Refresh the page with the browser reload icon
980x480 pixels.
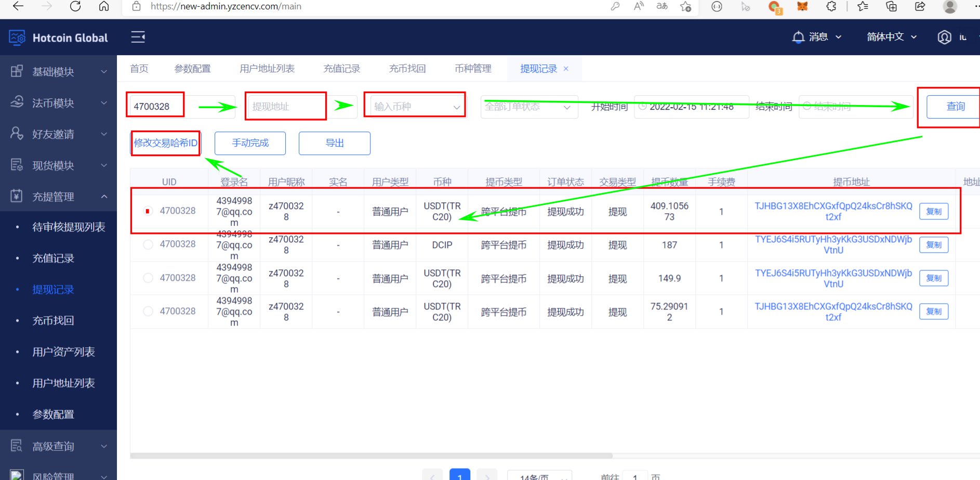tap(75, 6)
